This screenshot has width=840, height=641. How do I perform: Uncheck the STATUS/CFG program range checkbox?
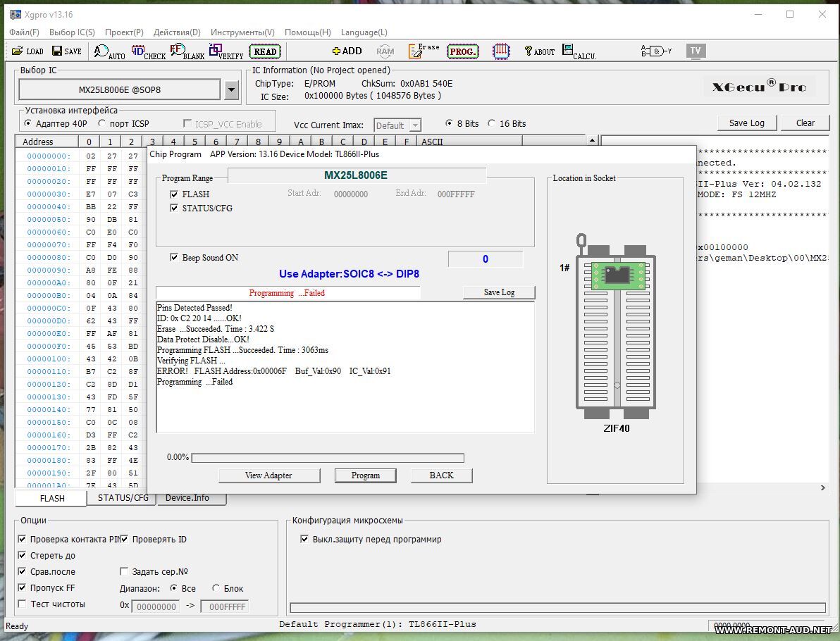174,209
